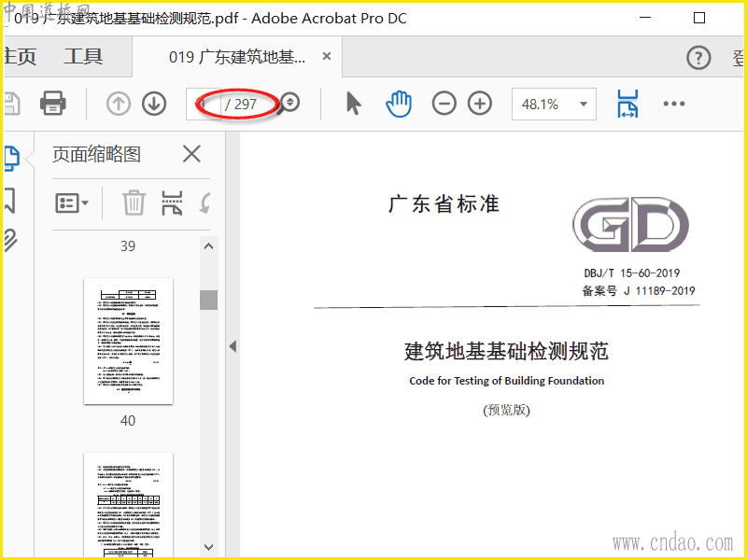Fit page width scrolling mode icon

(x=627, y=104)
